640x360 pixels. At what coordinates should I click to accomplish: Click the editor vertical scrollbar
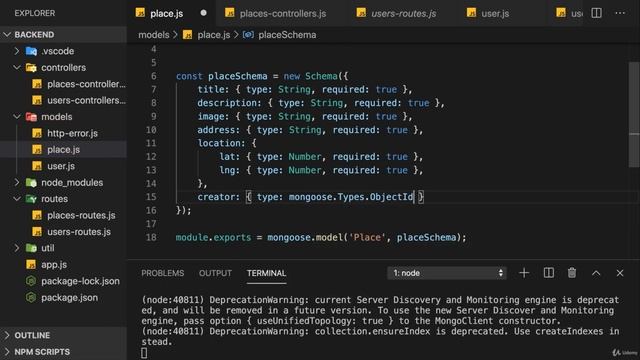click(634, 114)
